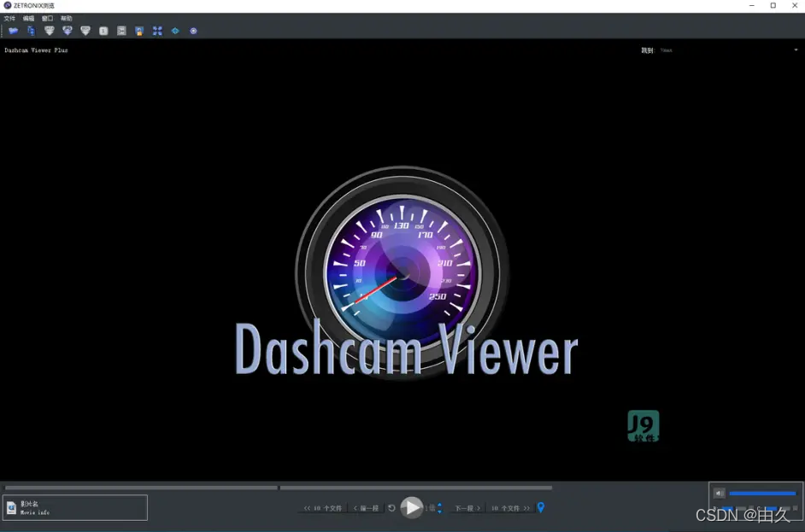Screen dimensions: 805x532
Task: Go to the previous segment
Action: [366, 508]
